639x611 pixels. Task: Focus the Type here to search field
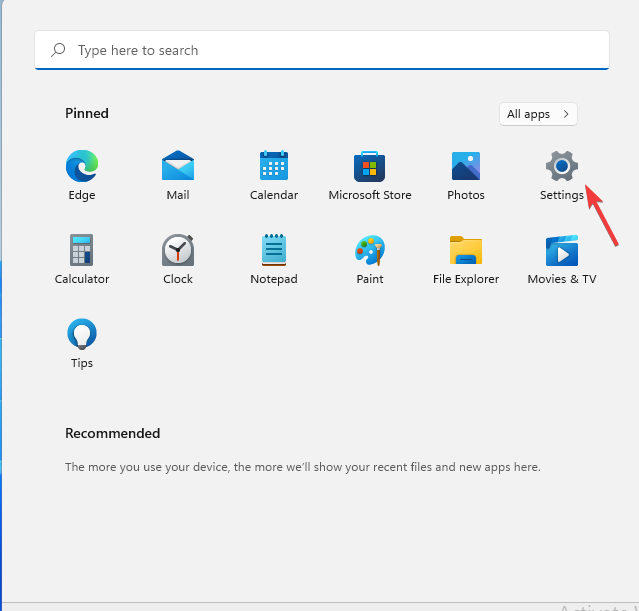(x=322, y=50)
